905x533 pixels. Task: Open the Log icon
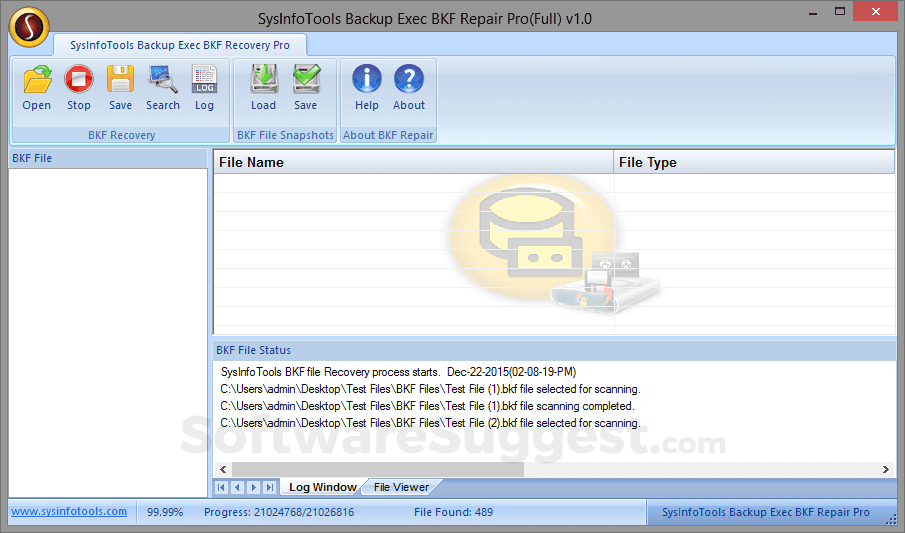pyautogui.click(x=204, y=88)
